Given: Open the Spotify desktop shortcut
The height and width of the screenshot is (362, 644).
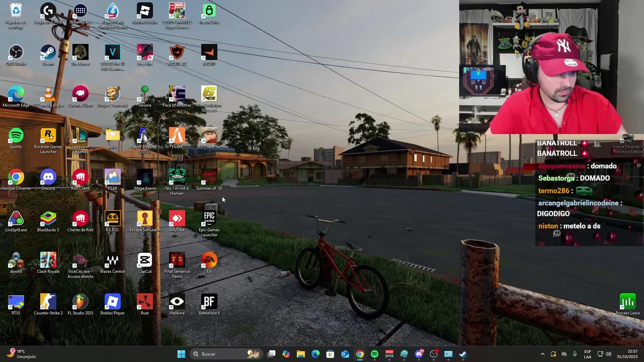Looking at the screenshot, I should click(x=16, y=139).
